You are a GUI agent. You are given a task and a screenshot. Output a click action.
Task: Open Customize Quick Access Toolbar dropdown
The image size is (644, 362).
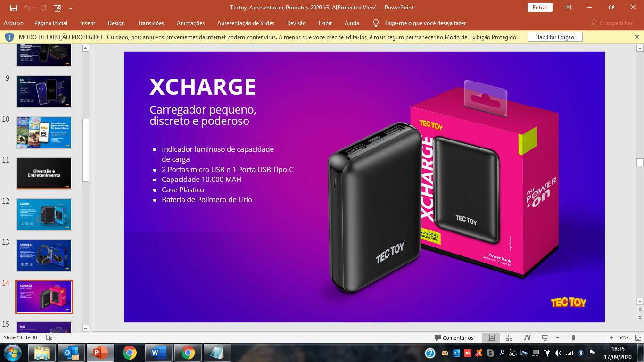click(x=71, y=8)
